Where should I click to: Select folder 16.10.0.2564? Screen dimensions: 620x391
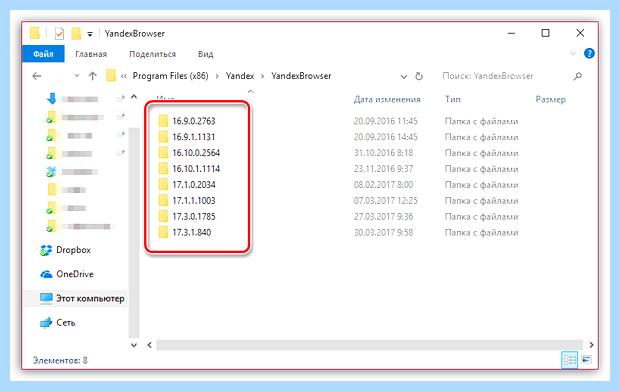click(196, 153)
